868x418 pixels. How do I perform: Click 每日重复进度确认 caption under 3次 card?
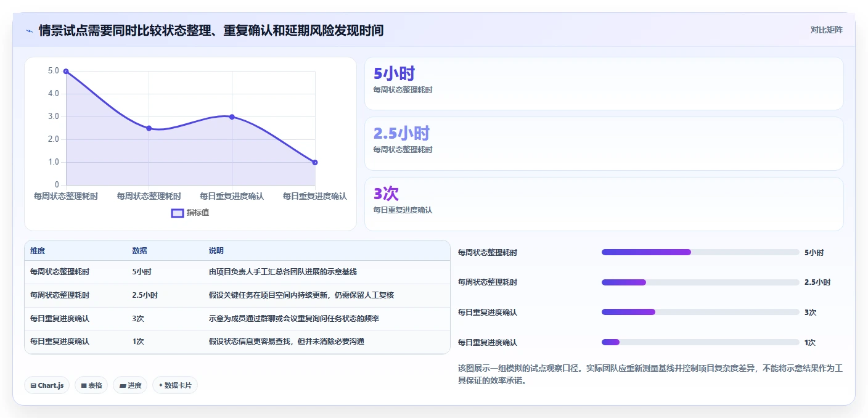coord(403,210)
